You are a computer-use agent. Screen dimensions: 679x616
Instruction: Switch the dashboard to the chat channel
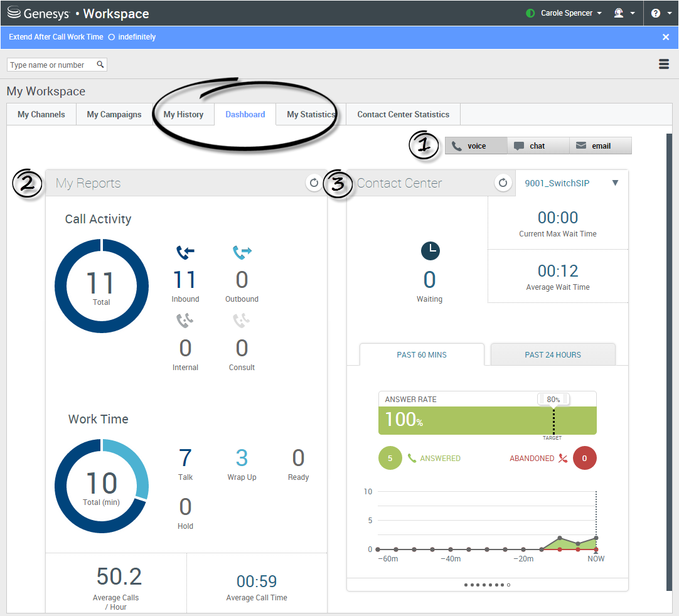(538, 146)
